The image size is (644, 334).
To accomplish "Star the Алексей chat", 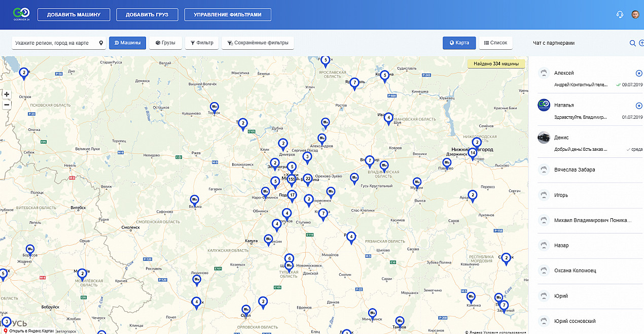I will pos(639,73).
